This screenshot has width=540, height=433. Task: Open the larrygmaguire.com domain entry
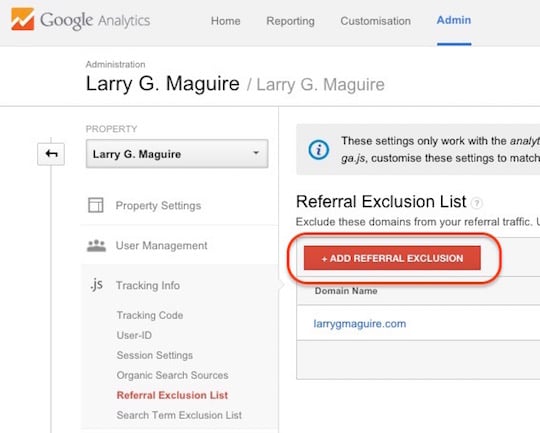click(360, 324)
